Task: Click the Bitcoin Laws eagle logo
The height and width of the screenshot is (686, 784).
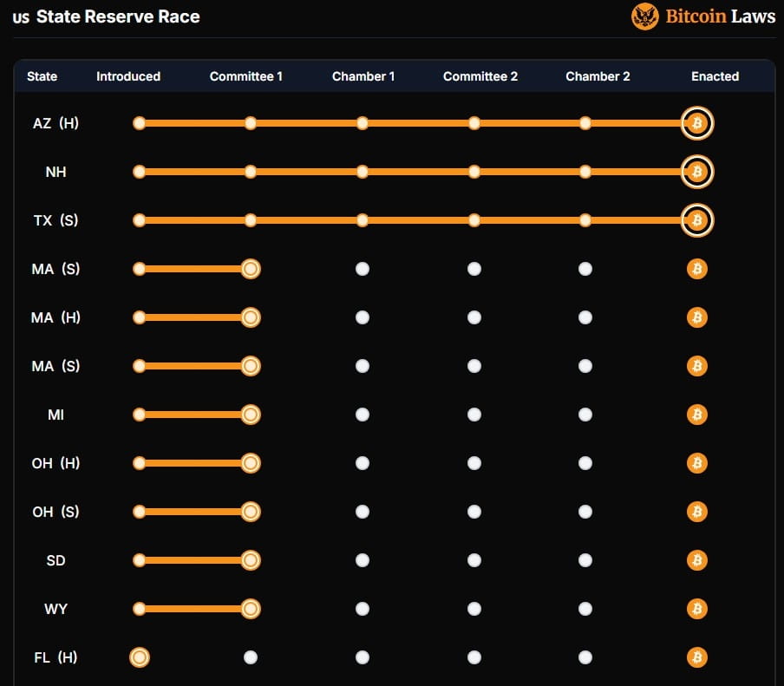Action: coord(644,16)
